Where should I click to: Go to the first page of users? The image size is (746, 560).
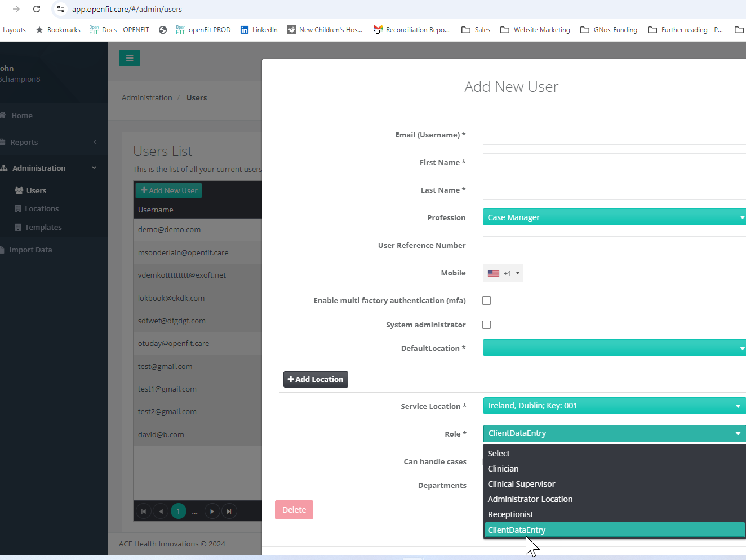click(x=144, y=511)
